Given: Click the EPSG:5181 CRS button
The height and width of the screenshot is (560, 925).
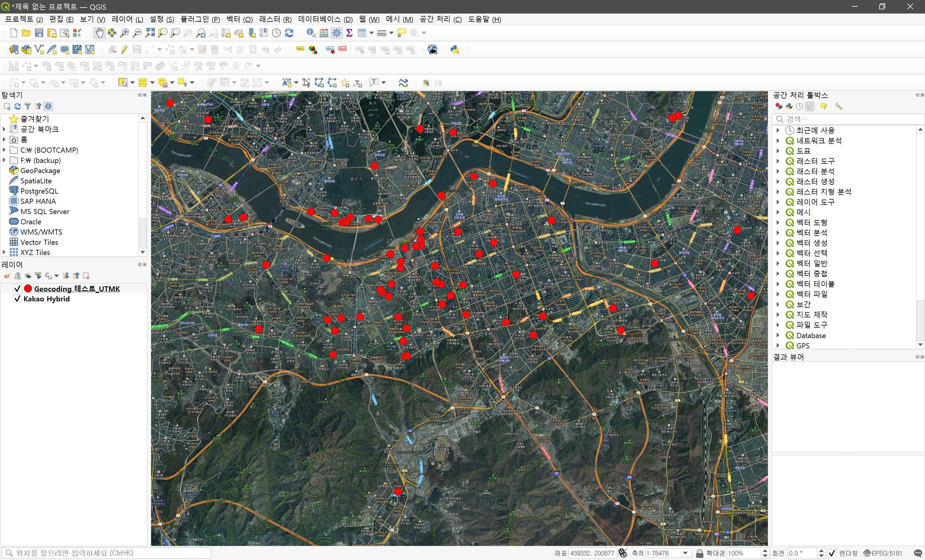Looking at the screenshot, I should (x=883, y=553).
